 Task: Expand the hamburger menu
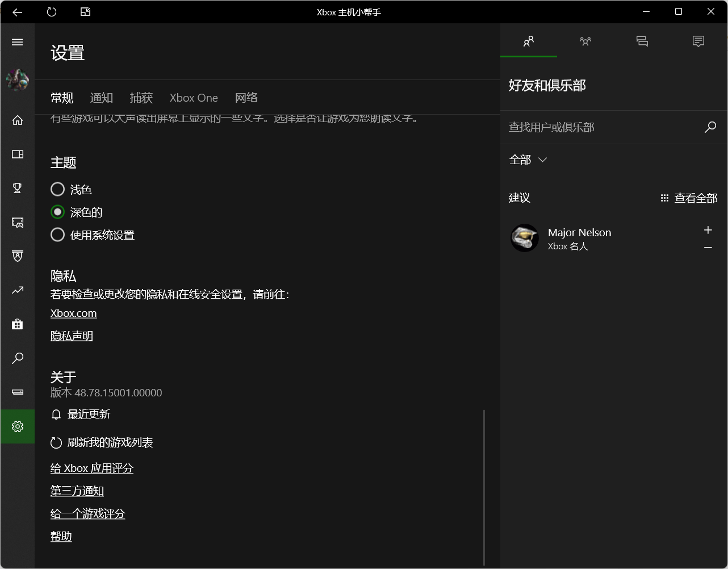(x=18, y=42)
